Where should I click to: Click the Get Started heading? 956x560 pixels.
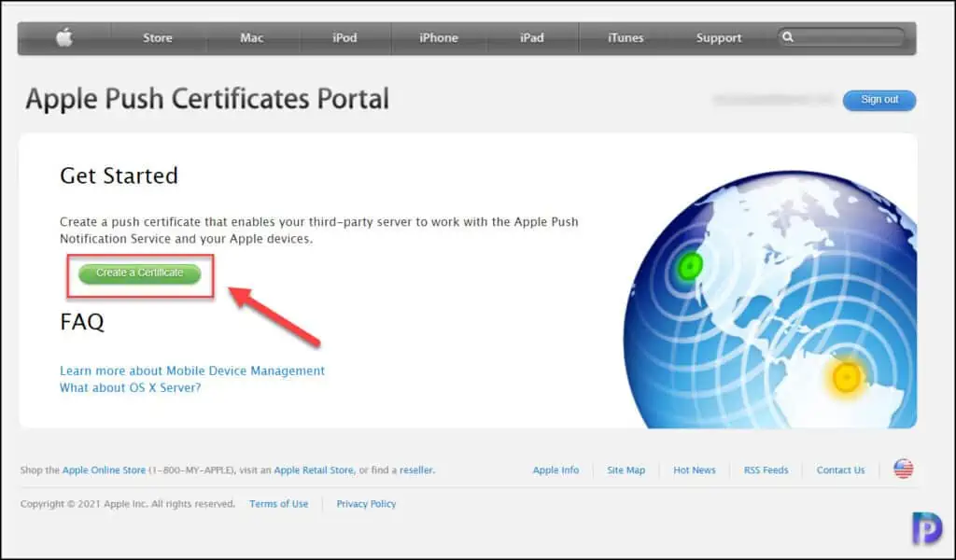coord(119,175)
